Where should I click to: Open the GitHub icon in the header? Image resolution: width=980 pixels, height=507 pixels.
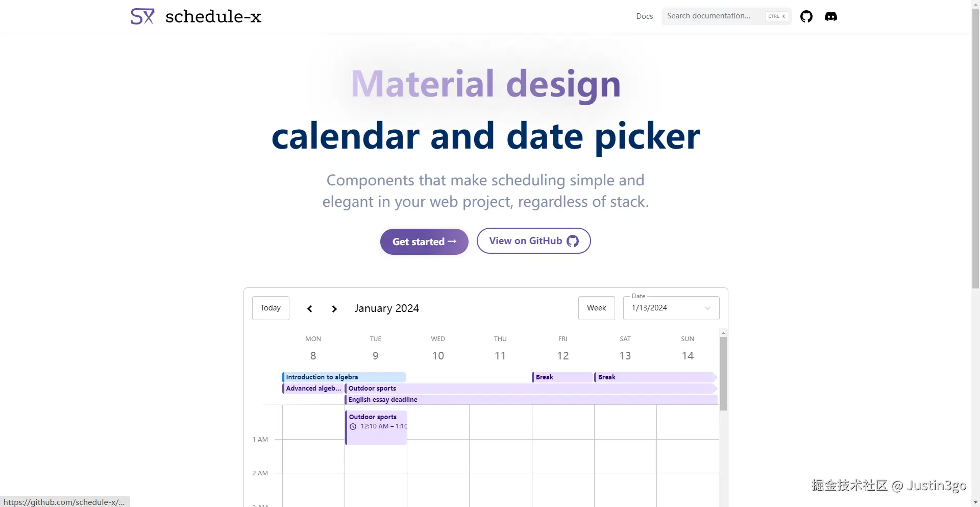806,16
